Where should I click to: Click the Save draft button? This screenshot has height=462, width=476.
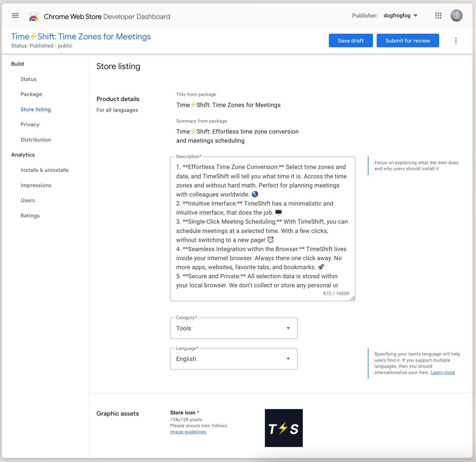[351, 40]
